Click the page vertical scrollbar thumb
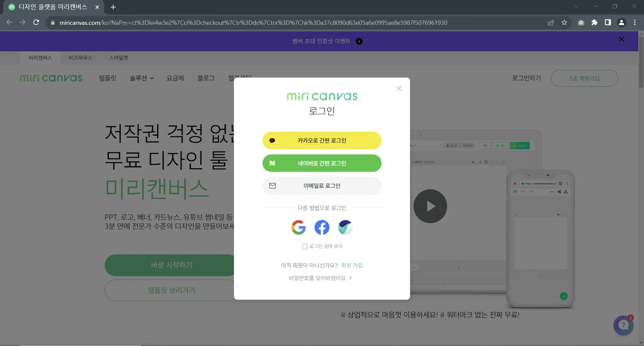The width and height of the screenshot is (644, 346). pyautogui.click(x=641, y=62)
